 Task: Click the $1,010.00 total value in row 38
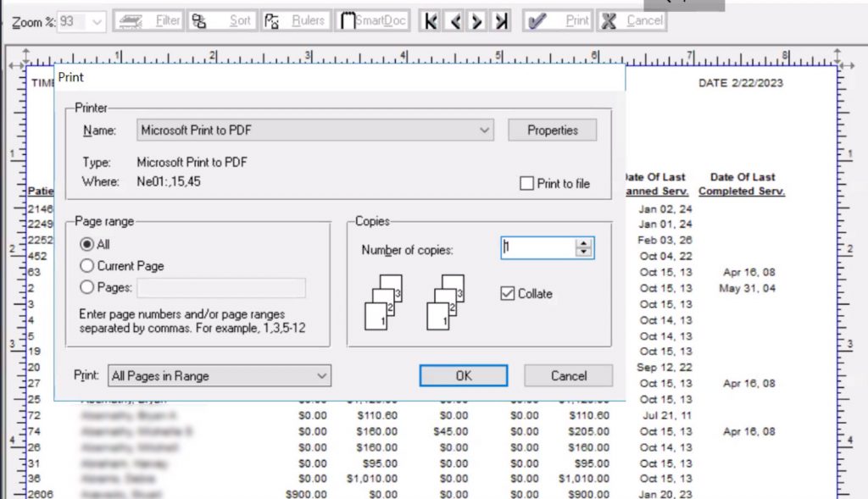(x=583, y=479)
